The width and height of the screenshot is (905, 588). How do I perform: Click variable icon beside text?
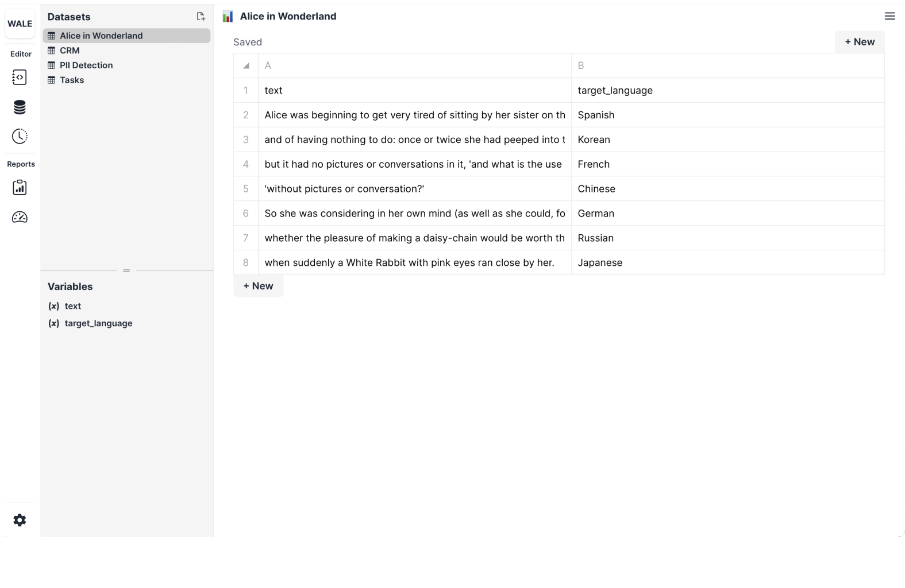coord(53,306)
